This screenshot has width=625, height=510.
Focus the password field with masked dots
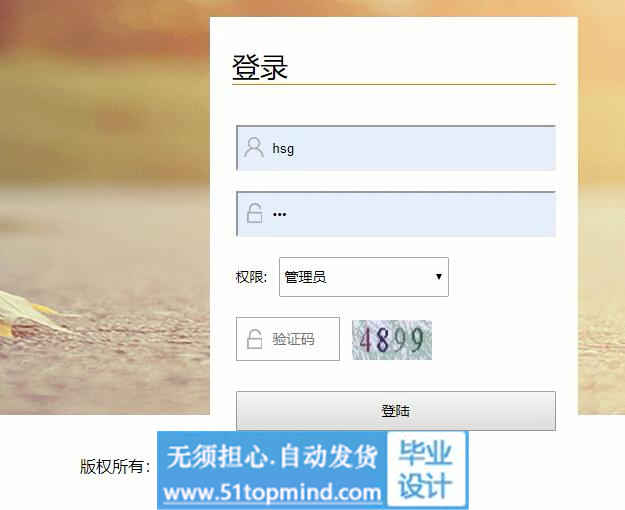[x=396, y=214]
